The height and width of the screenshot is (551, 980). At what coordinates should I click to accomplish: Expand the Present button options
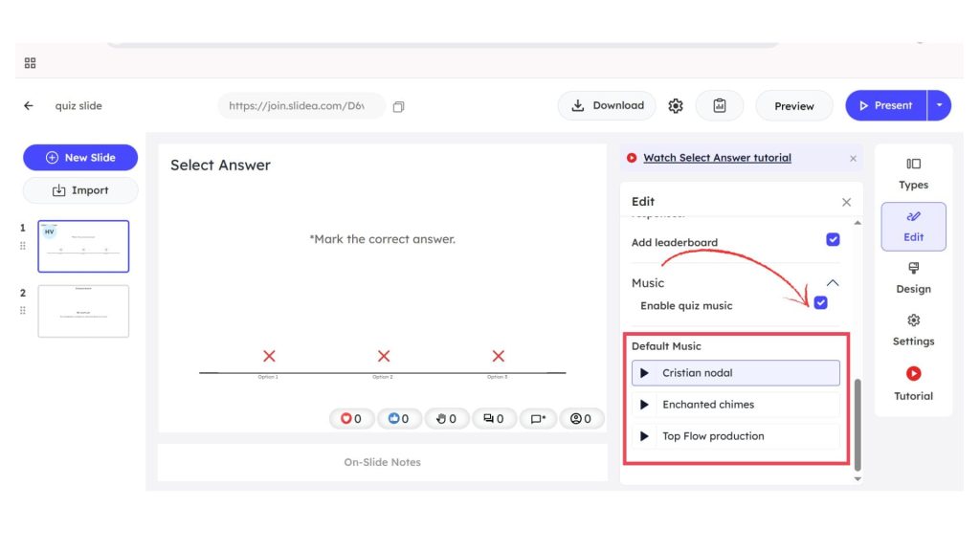coord(939,105)
